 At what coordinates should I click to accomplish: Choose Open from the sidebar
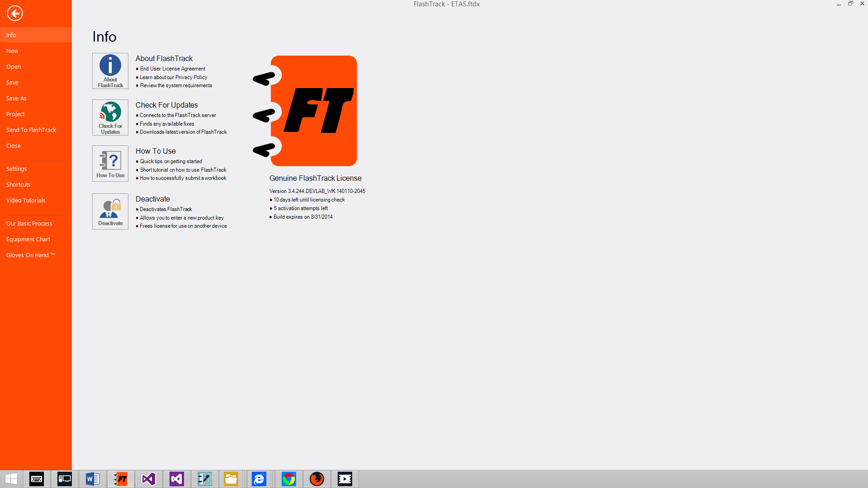36,66
